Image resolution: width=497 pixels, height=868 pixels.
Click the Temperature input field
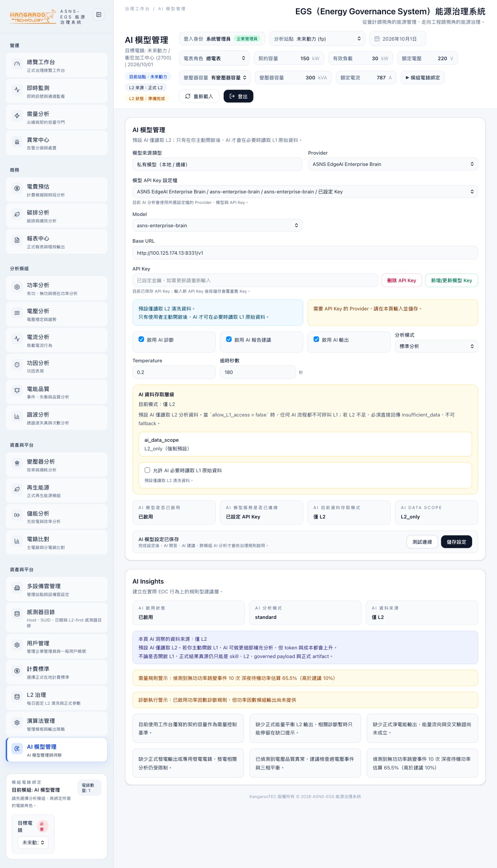(x=174, y=372)
